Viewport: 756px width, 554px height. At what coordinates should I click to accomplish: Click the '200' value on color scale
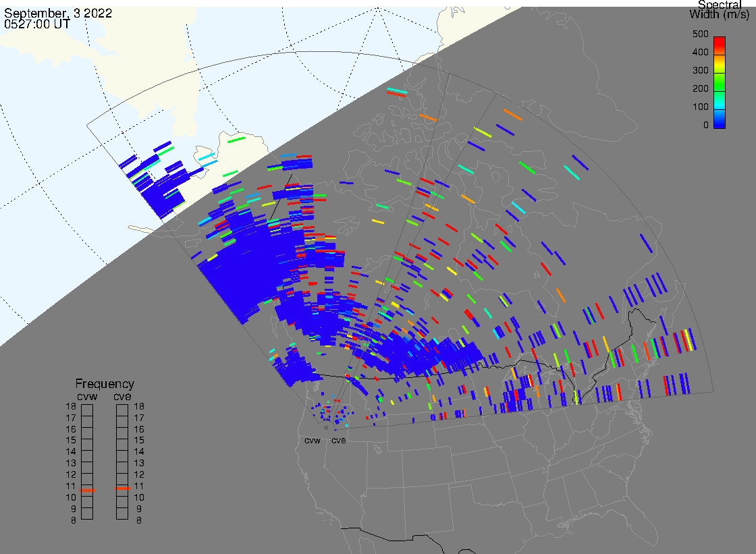[700, 88]
